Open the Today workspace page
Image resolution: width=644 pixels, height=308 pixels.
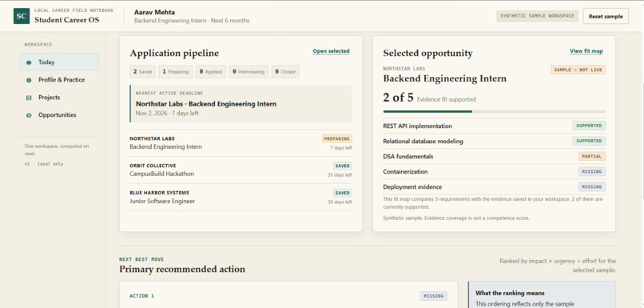click(x=59, y=62)
